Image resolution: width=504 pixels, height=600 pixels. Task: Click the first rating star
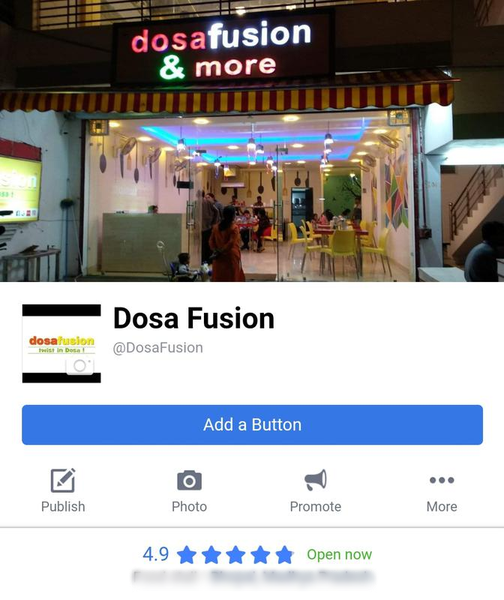point(187,554)
